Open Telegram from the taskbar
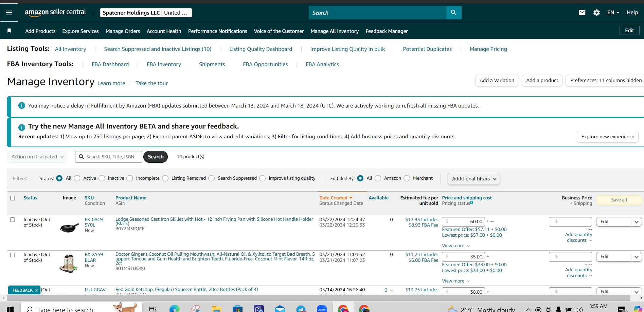The height and width of the screenshot is (312, 644). 301,309
